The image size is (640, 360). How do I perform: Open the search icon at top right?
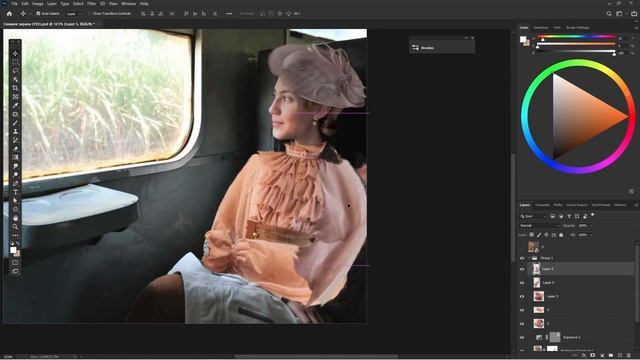pos(609,13)
